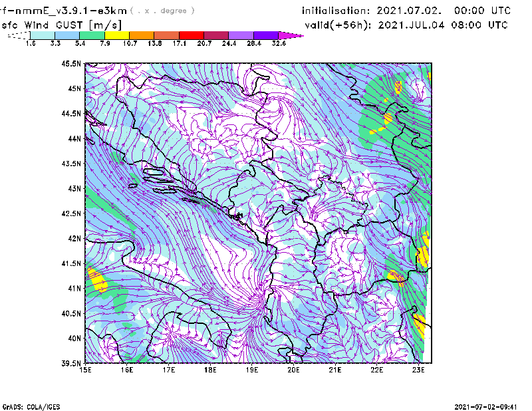Click the green 5.4–7.9 legend swatch
Viewport: 532px width, 411px height.
pos(92,35)
